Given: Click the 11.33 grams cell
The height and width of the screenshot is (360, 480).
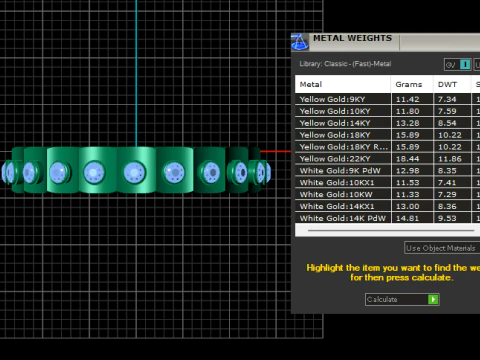Looking at the screenshot, I should click(412, 194).
